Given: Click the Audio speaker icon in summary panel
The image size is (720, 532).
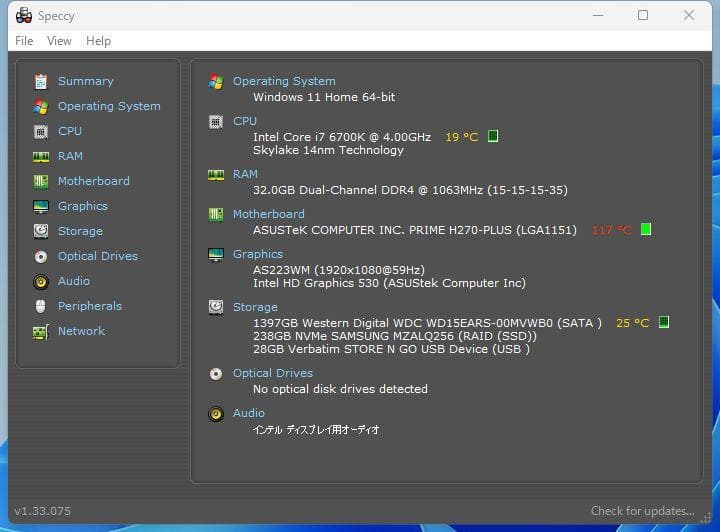Looking at the screenshot, I should pyautogui.click(x=216, y=414).
